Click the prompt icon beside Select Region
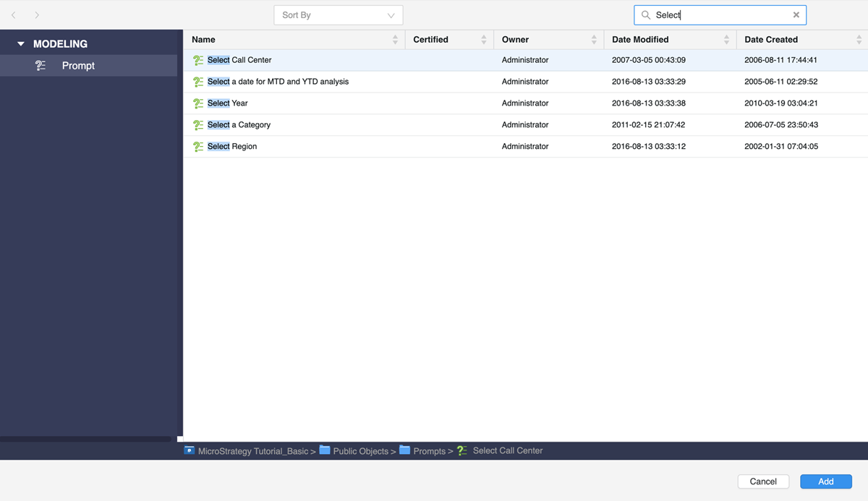Screen dimensions: 868x501 (198, 147)
